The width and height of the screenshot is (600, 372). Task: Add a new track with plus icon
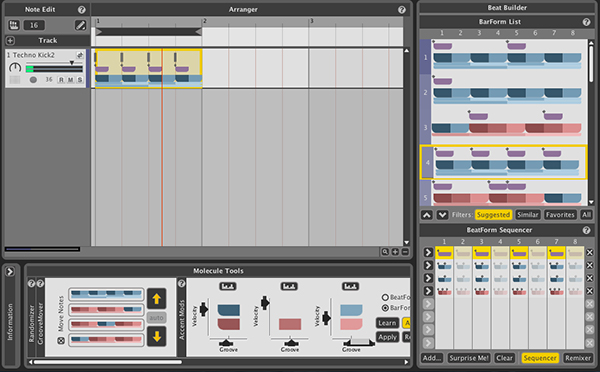pos(10,41)
